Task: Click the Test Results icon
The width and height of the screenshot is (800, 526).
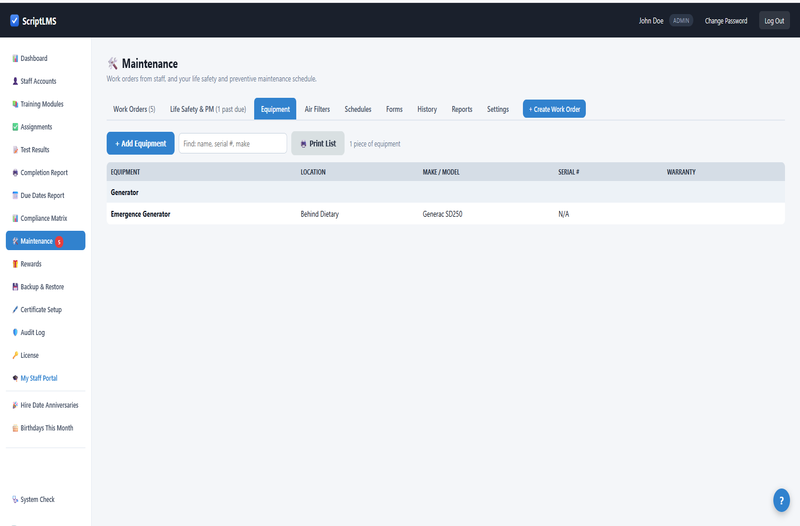Action: coord(15,150)
